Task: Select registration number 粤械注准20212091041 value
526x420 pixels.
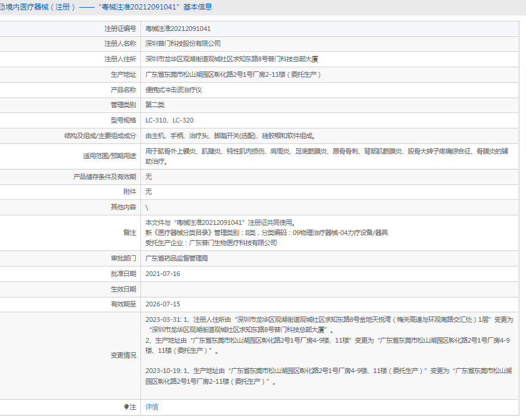Action: (178, 29)
